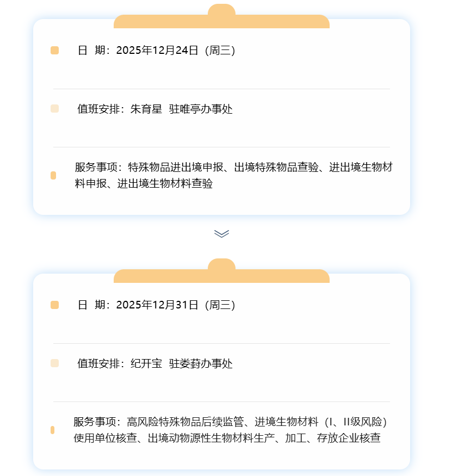Image resolution: width=452 pixels, height=476 pixels.
Task: Click the orange clip header above December 24 card
Action: tap(221, 20)
